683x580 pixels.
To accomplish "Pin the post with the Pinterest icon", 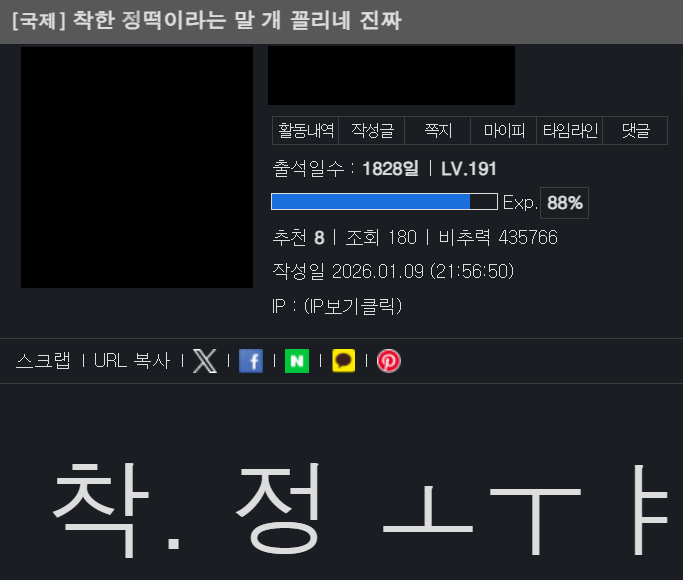I will [x=389, y=361].
